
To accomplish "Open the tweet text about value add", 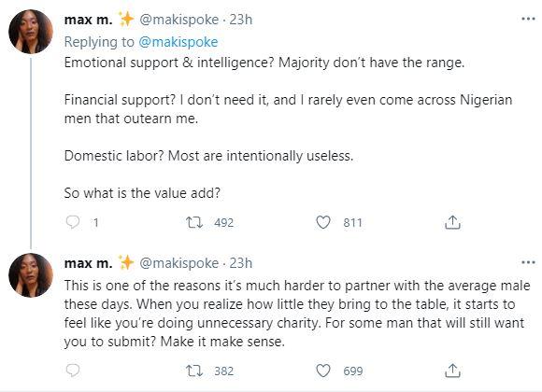I will (142, 193).
